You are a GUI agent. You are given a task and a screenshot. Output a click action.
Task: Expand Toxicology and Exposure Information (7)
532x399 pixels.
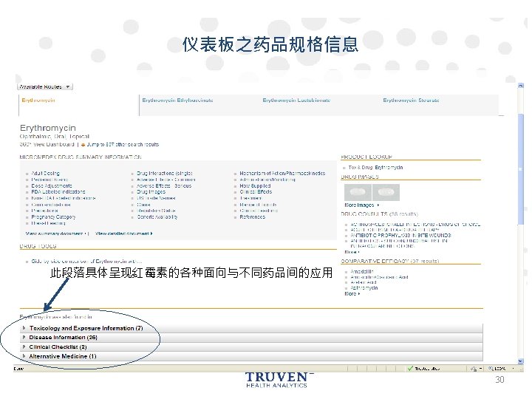(251, 328)
